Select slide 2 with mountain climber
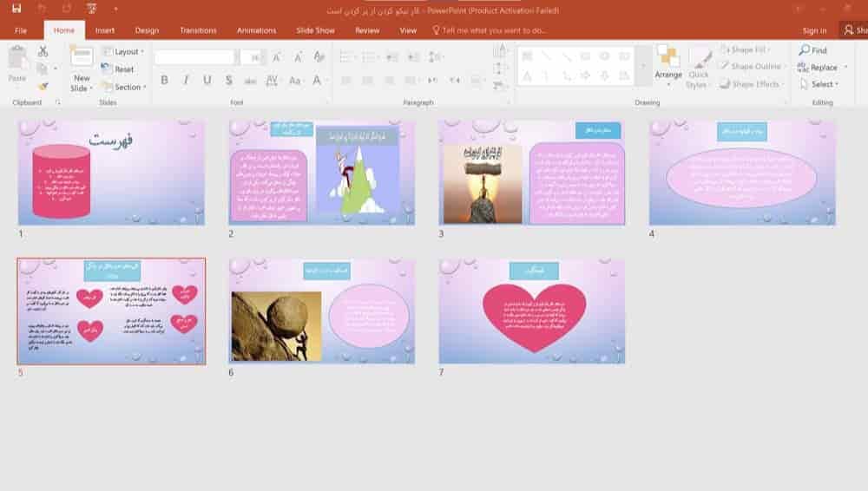This screenshot has width=868, height=491. (322, 172)
